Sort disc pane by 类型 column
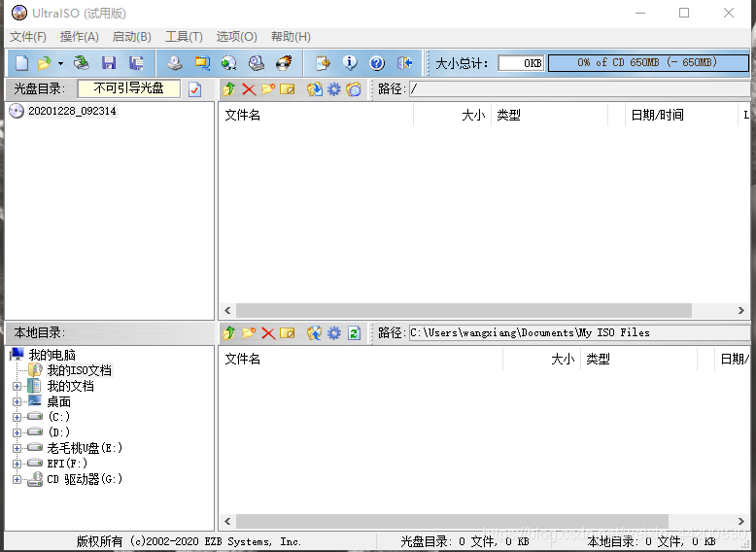The width and height of the screenshot is (756, 552). (x=549, y=115)
